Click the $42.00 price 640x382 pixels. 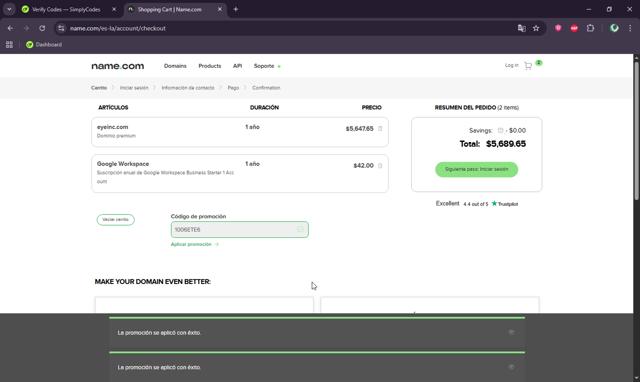pos(363,165)
